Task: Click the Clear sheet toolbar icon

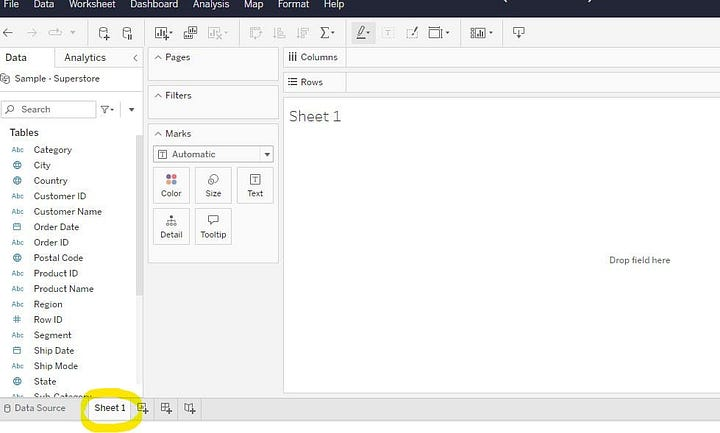Action: click(x=217, y=33)
